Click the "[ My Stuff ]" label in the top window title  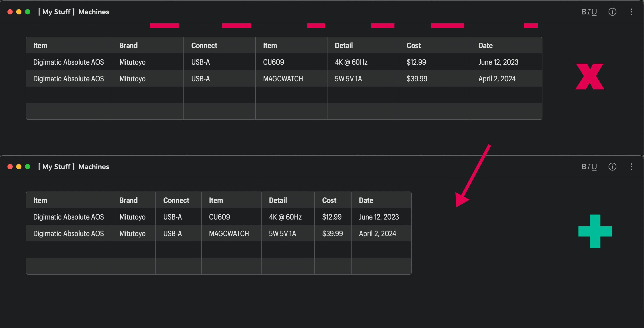pos(56,12)
